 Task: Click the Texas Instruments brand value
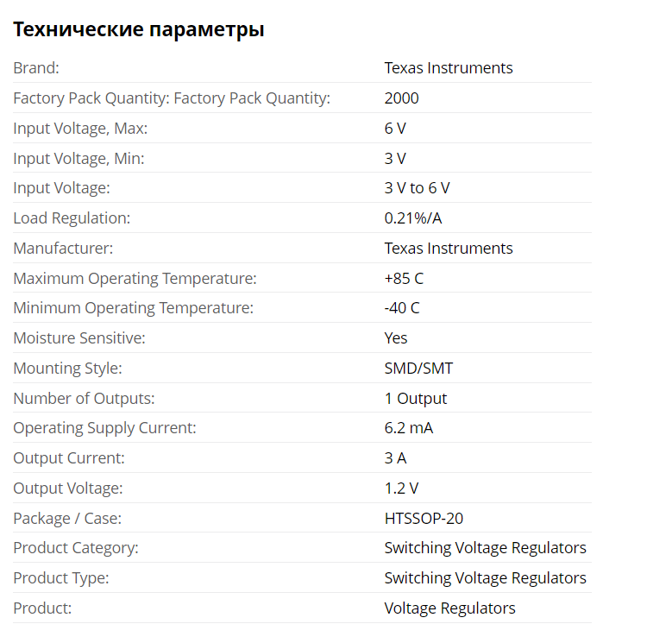tap(449, 68)
